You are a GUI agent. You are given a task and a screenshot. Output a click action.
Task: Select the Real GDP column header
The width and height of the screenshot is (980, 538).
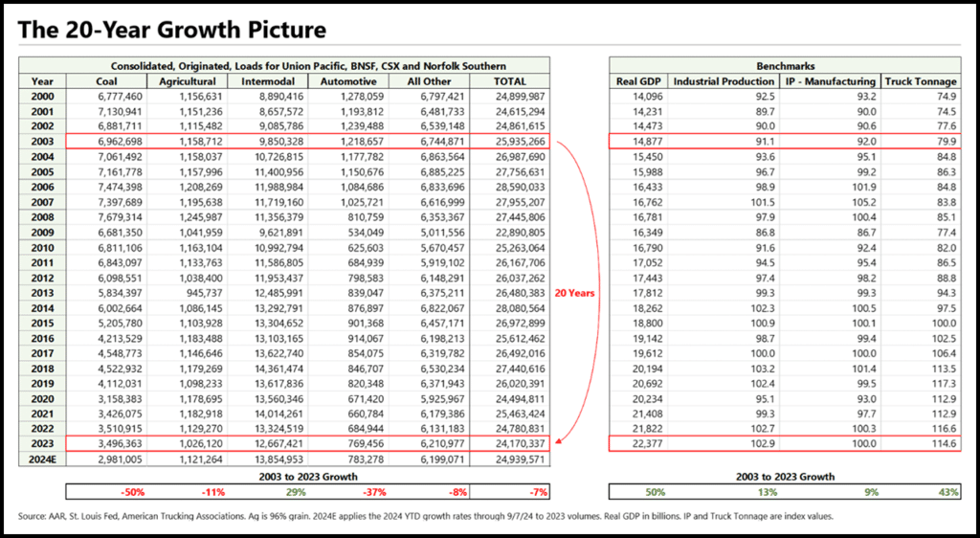point(638,81)
